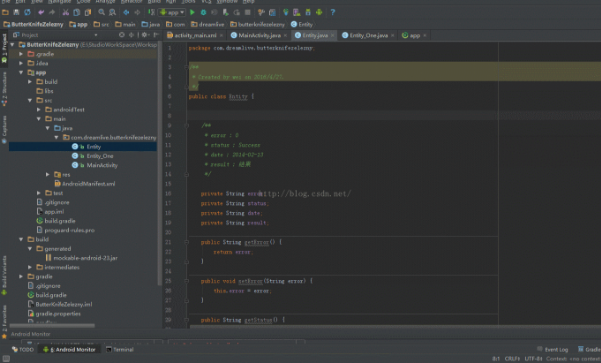Click the Help question mark icon

pyautogui.click(x=333, y=12)
